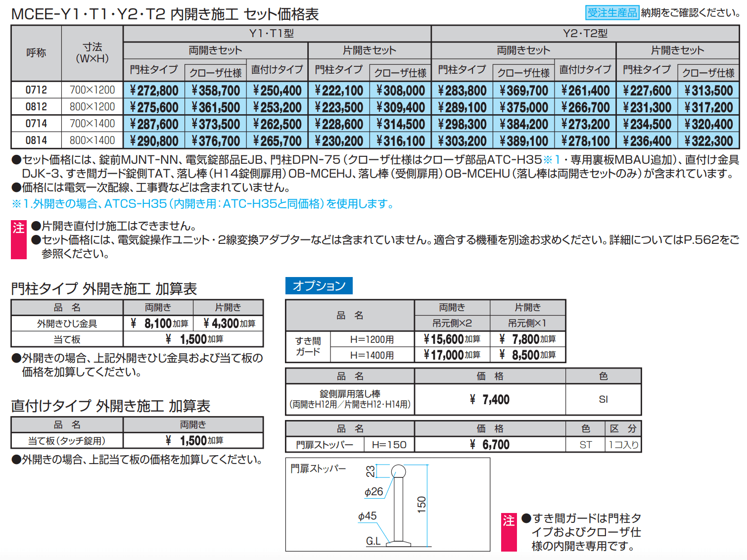Image resolution: width=747 pixels, height=560 pixels.
Task: Select the 800×1200 dimension cell
Action: click(x=92, y=107)
